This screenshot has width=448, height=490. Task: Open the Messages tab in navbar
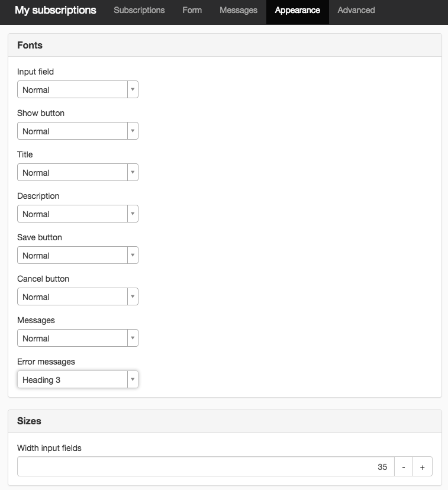[x=238, y=10]
